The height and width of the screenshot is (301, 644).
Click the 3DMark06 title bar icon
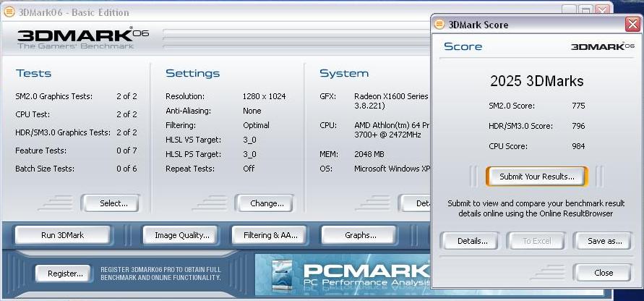tap(9, 12)
